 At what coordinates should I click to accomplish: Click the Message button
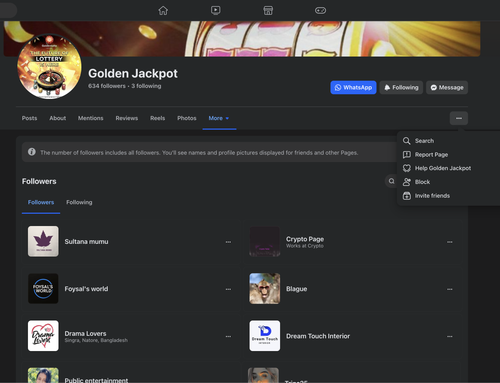point(447,87)
